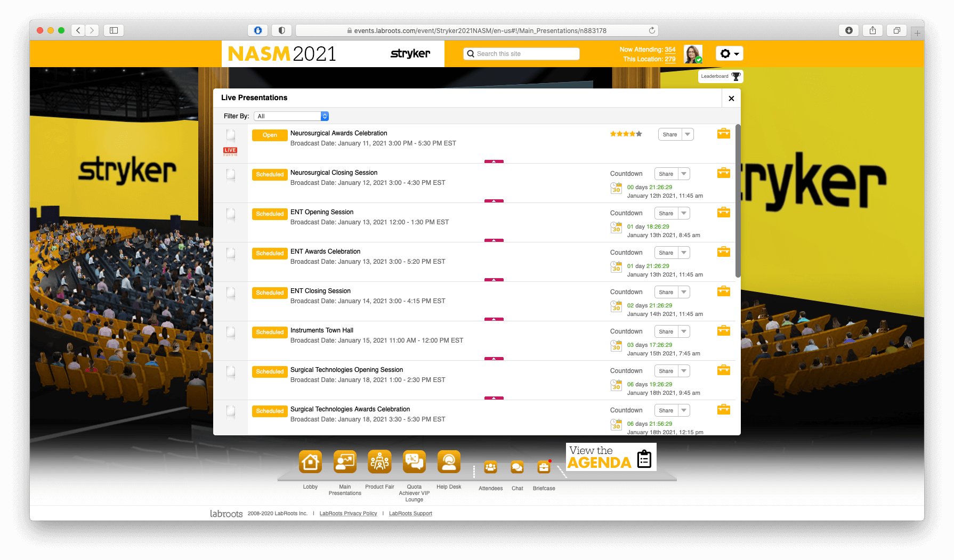Click the Surgical Technologies Opening Session title
This screenshot has width=954, height=560.
[346, 370]
